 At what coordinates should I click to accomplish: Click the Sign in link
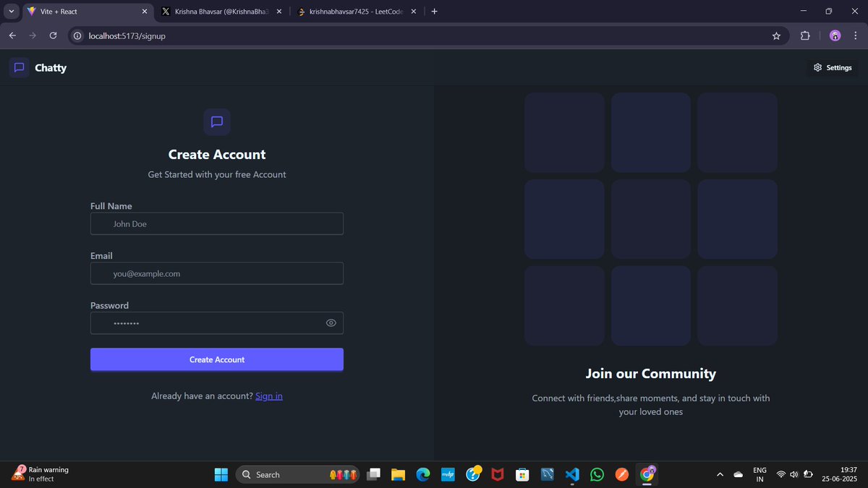[268, 395]
